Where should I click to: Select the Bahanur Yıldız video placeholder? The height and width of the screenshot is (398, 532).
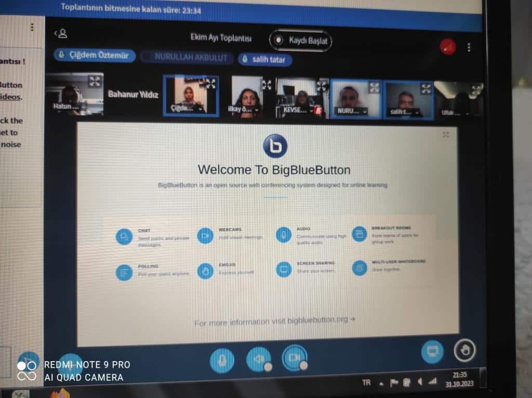coord(133,94)
